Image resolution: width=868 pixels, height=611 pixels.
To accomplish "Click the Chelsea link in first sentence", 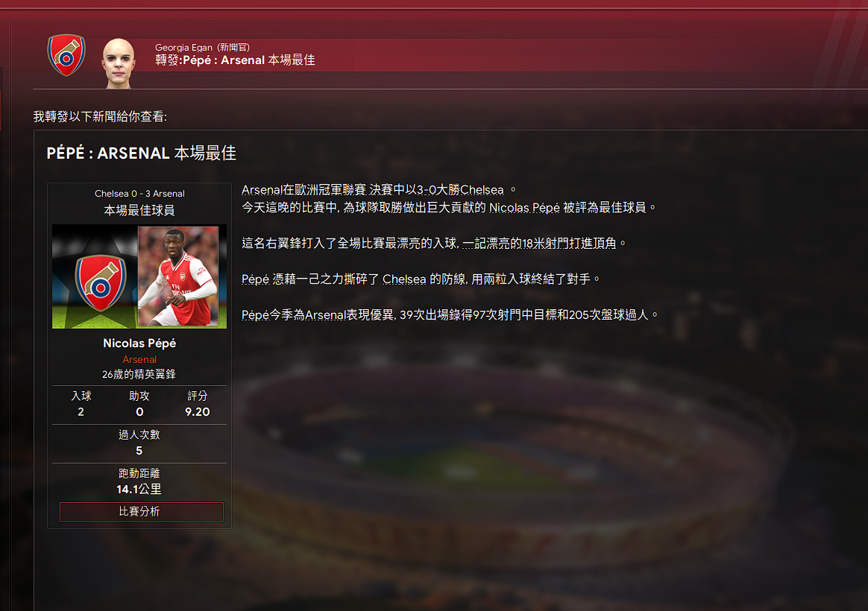I will (x=482, y=190).
